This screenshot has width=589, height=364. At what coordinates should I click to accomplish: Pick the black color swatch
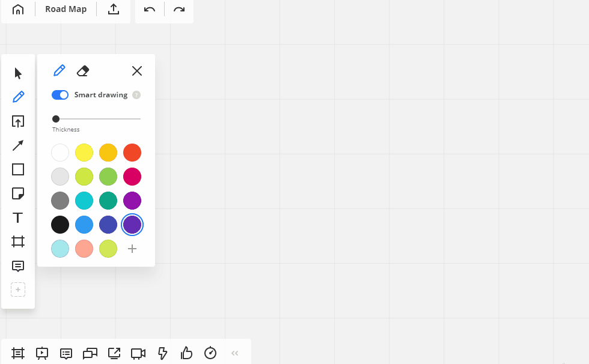click(x=60, y=225)
